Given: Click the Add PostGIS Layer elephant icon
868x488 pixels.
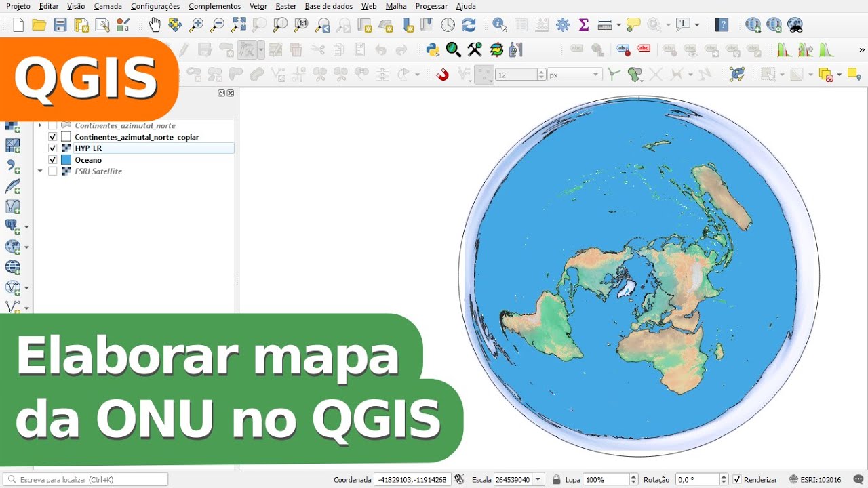Looking at the screenshot, I should point(12,227).
